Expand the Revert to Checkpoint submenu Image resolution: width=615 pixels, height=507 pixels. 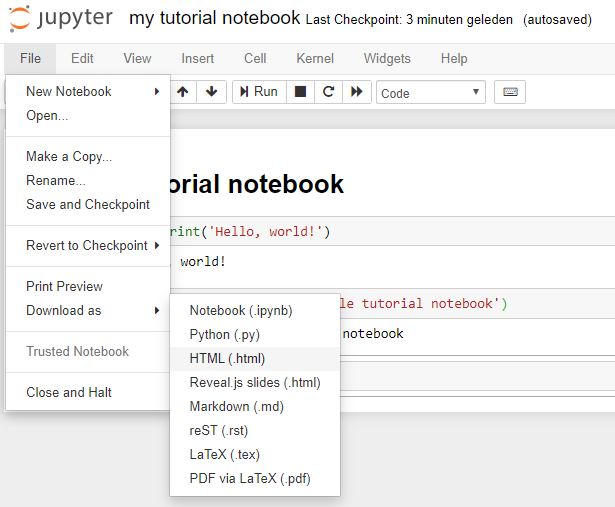coord(88,245)
